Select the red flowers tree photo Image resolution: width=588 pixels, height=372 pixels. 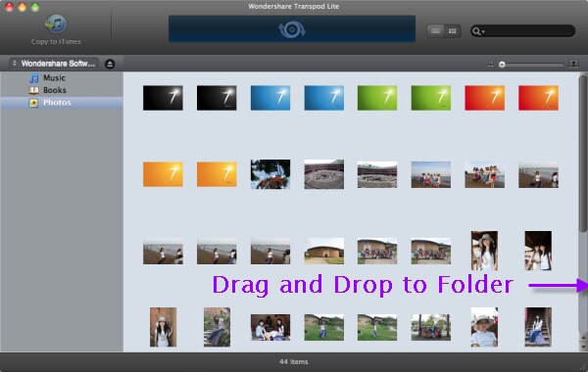tap(270, 174)
